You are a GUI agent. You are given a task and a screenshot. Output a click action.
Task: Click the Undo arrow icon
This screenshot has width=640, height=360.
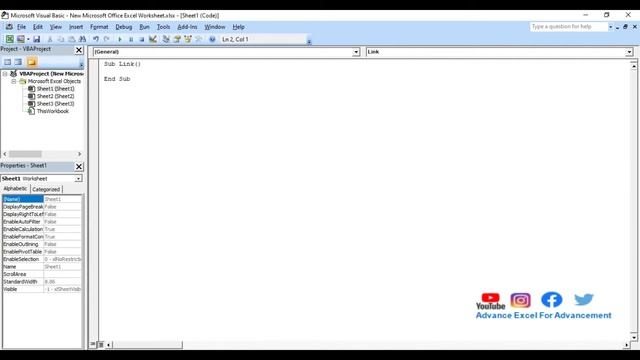96,39
